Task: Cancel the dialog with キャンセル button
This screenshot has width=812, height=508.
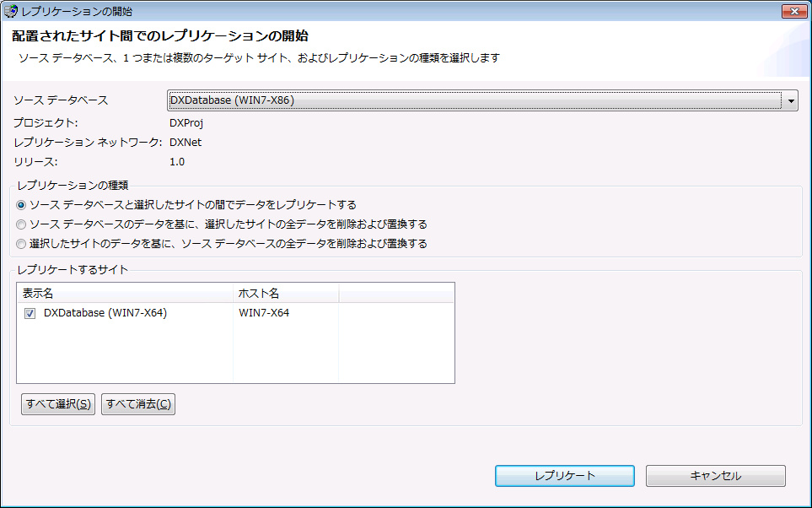Action: click(715, 476)
